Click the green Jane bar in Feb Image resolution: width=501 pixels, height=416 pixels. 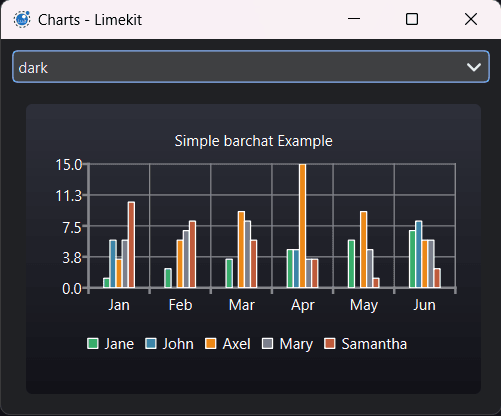pyautogui.click(x=168, y=278)
